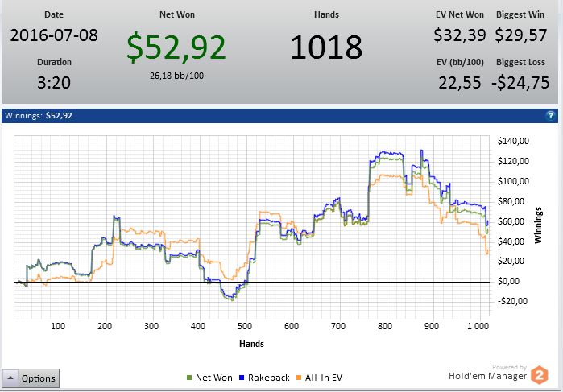This screenshot has width=563, height=392.
Task: Click the Biggest Loss -$24,75 value
Action: (520, 83)
